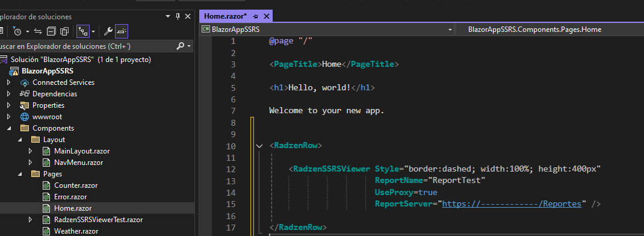Viewport: 644px width, 236px height.
Task: Expand MainLayout.razor node
Action: pyautogui.click(x=30, y=151)
